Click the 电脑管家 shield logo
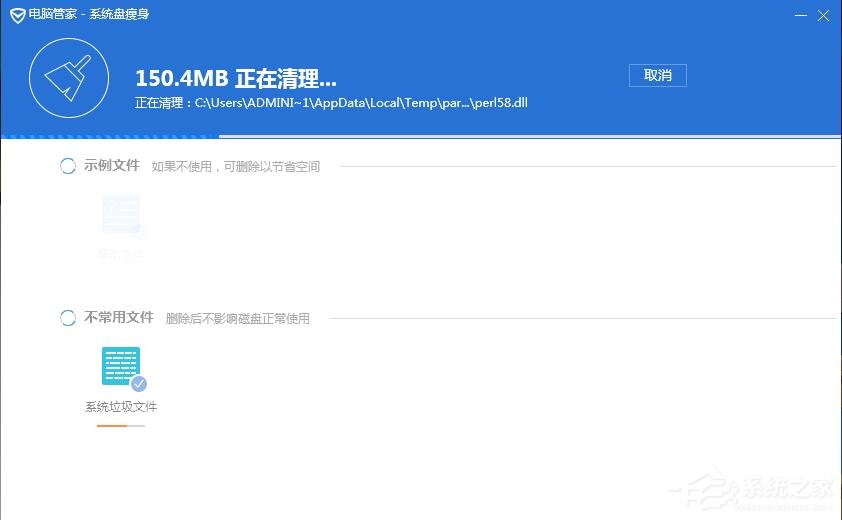 tap(13, 16)
